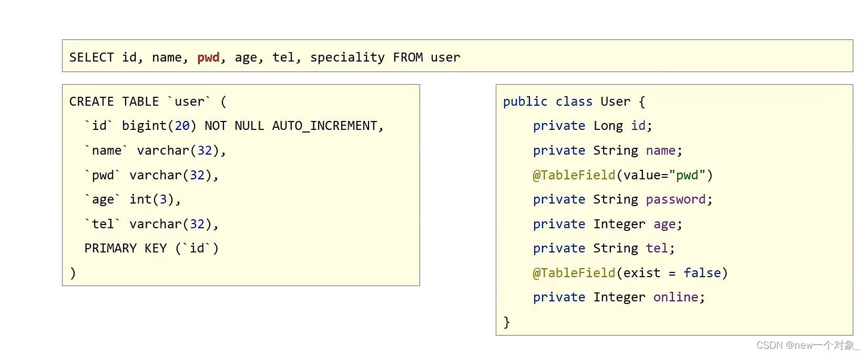Click the speciality column in SELECT query
The image size is (868, 355).
tap(347, 57)
